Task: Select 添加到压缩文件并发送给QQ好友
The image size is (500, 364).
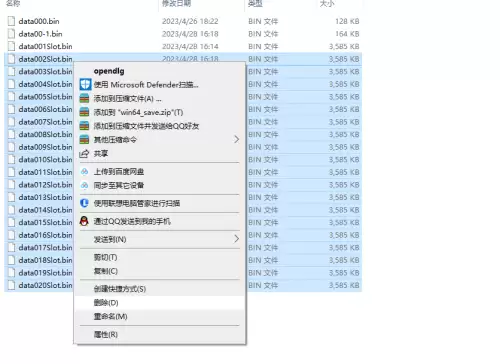Action: 160,126
